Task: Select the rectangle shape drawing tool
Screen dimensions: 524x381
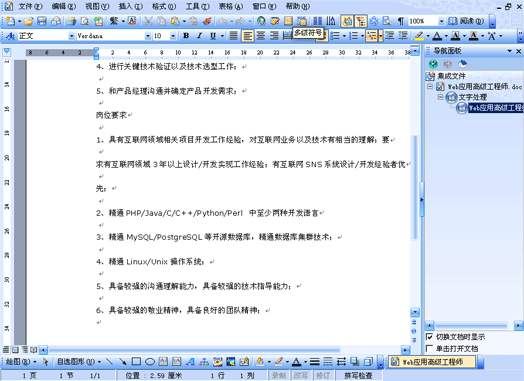Action: pyautogui.click(x=136, y=361)
